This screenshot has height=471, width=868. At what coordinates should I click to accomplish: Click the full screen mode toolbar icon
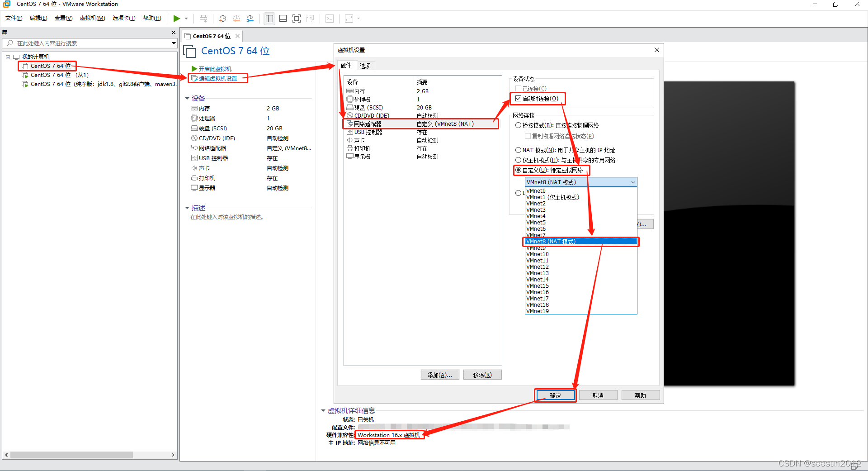pos(297,19)
